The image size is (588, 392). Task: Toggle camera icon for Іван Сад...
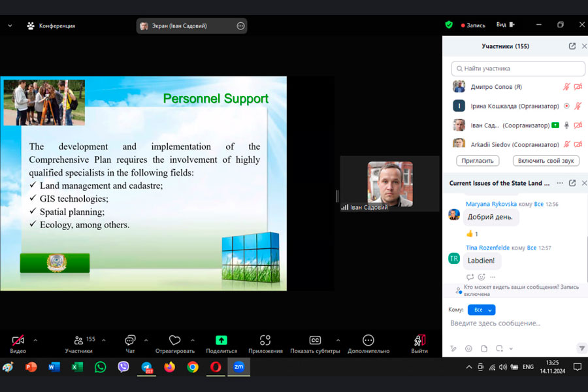point(578,125)
